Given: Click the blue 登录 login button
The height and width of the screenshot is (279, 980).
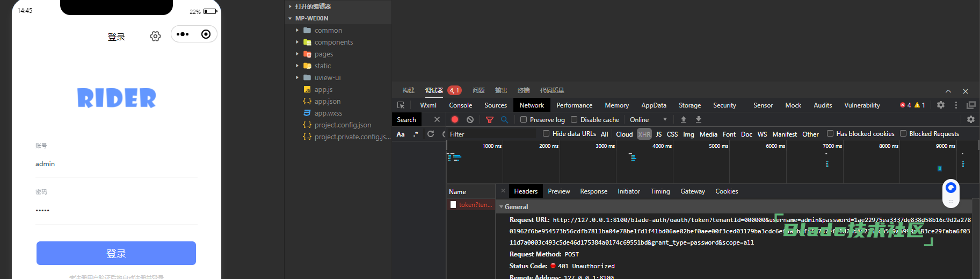Looking at the screenshot, I should [116, 253].
